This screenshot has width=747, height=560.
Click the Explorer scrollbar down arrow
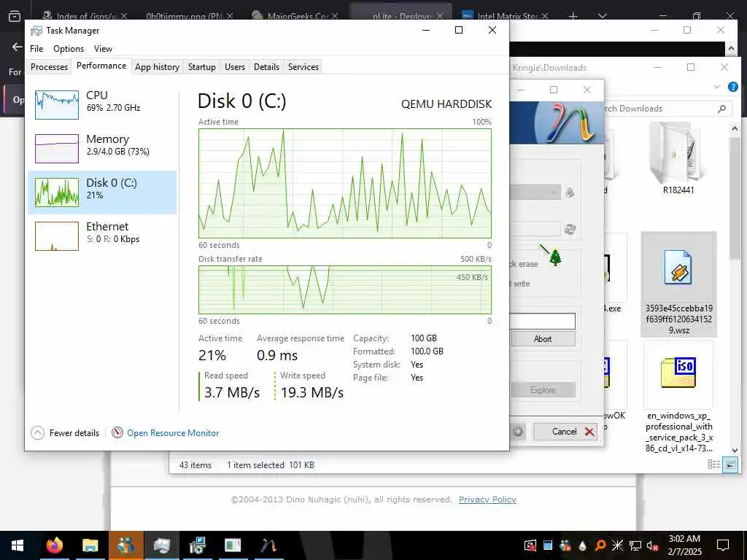[734, 449]
